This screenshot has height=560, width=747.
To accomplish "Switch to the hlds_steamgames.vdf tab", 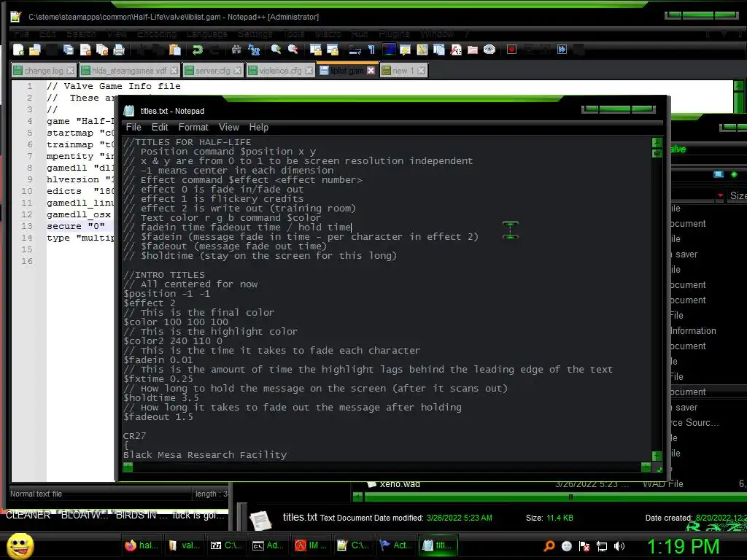I will tap(128, 71).
